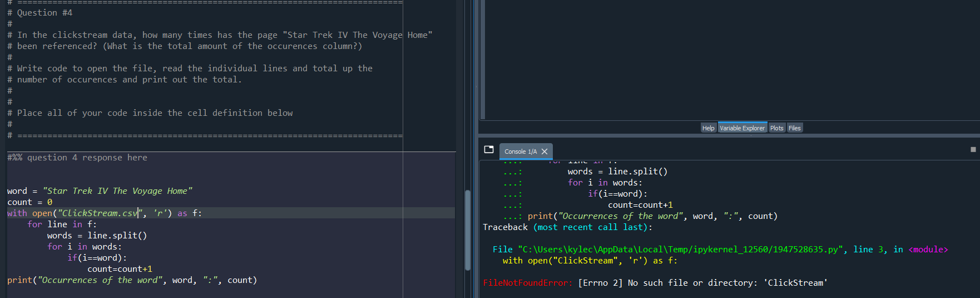Click the '# Question #4' comment line
The image size is (980, 298).
click(x=39, y=13)
